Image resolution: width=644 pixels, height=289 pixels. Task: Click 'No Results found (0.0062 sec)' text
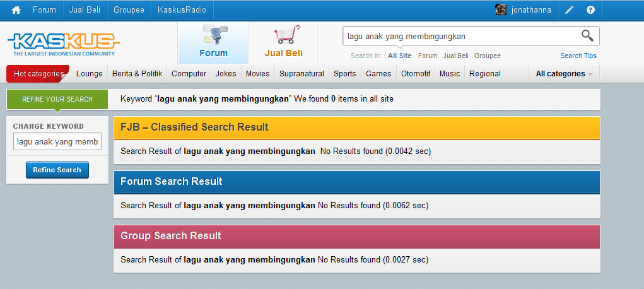pyautogui.click(x=373, y=206)
